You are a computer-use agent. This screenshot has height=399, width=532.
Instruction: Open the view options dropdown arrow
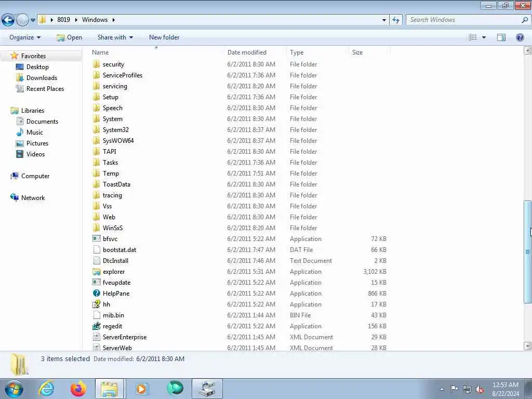click(x=484, y=37)
